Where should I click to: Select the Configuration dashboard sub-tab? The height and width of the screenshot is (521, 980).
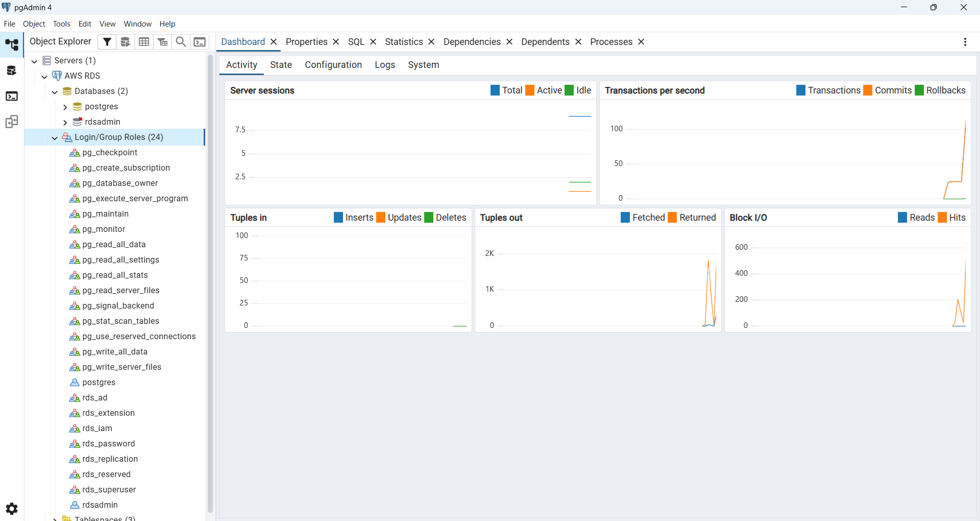click(333, 65)
